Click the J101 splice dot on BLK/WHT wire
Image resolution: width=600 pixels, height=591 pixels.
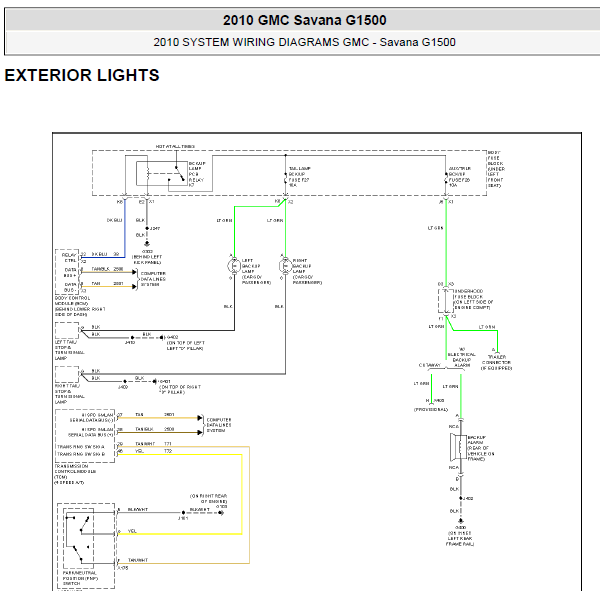pyautogui.click(x=183, y=513)
